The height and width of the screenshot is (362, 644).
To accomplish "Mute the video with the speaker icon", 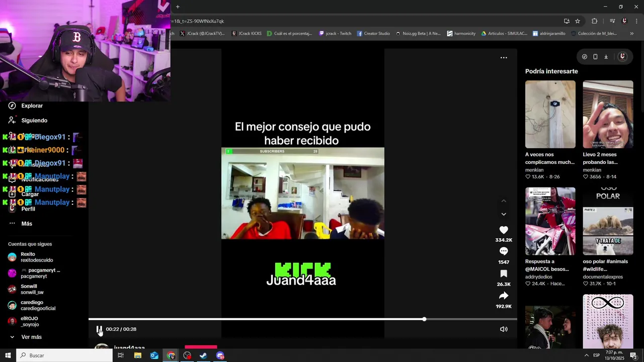I will pos(504,329).
